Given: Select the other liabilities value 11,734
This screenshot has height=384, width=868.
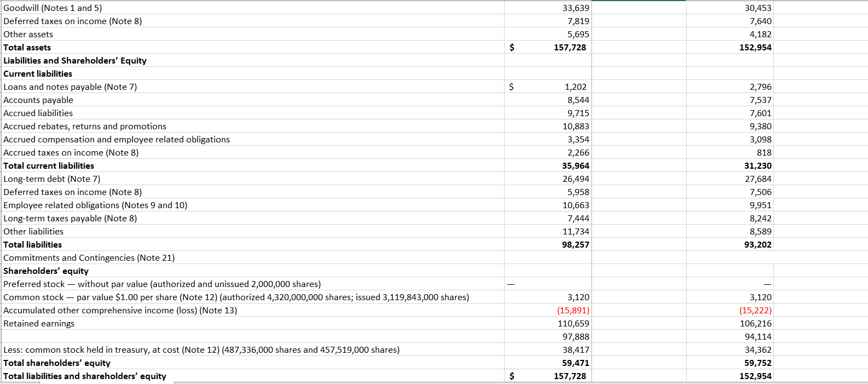Looking at the screenshot, I should coord(548,231).
